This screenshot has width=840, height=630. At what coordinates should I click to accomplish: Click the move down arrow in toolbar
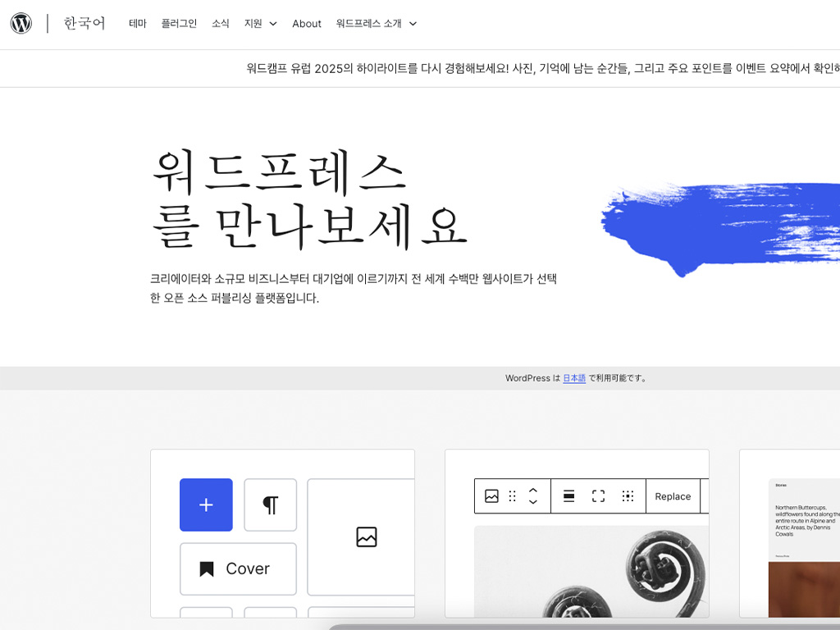533,502
